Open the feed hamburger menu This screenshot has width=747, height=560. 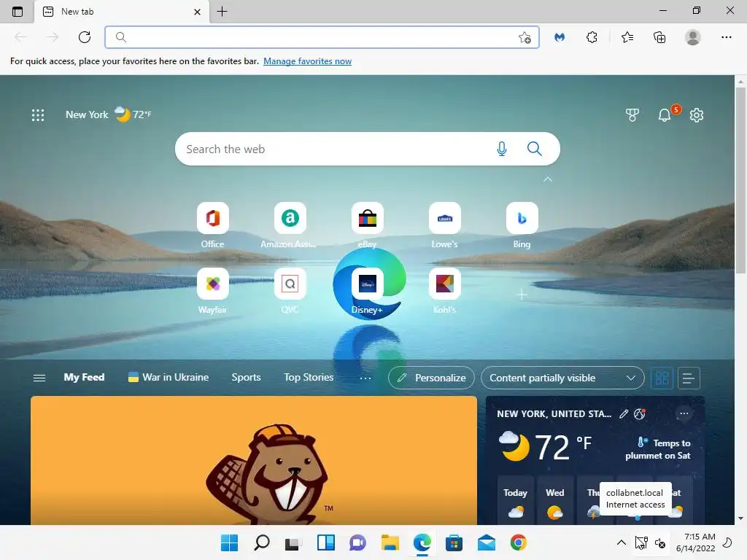point(39,378)
